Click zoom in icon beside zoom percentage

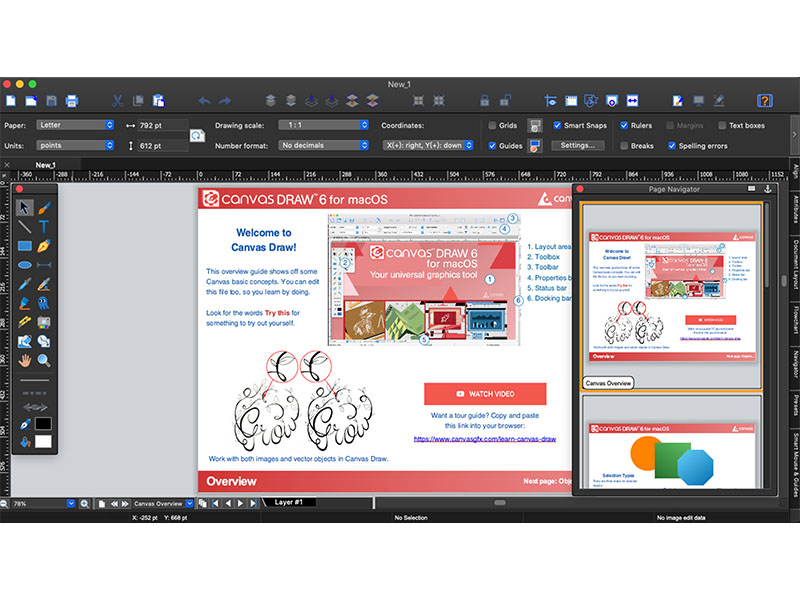[85, 504]
